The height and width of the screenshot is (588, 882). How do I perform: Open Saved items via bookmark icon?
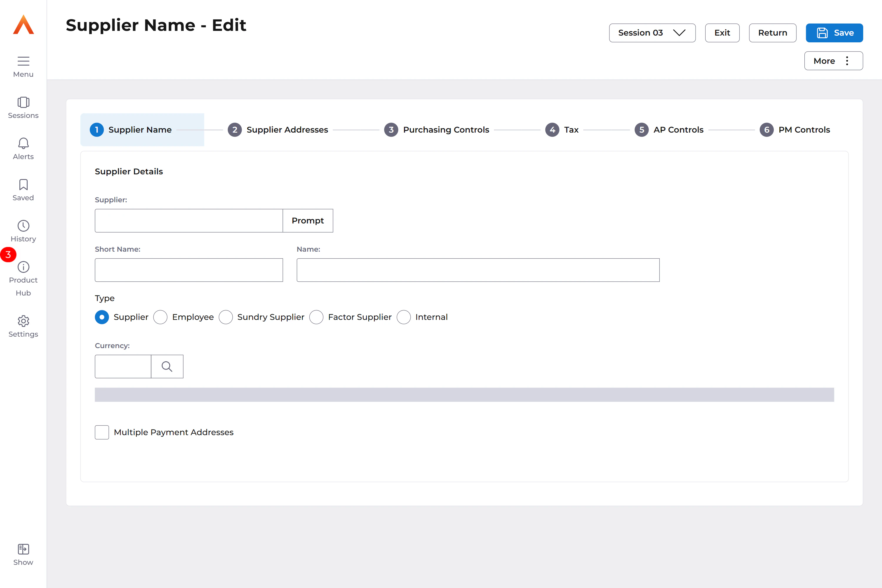(23, 185)
